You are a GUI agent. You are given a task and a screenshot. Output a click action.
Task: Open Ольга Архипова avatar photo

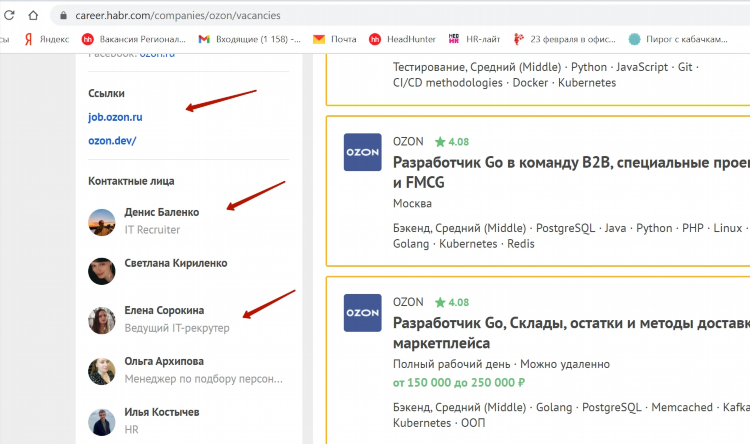click(101, 371)
